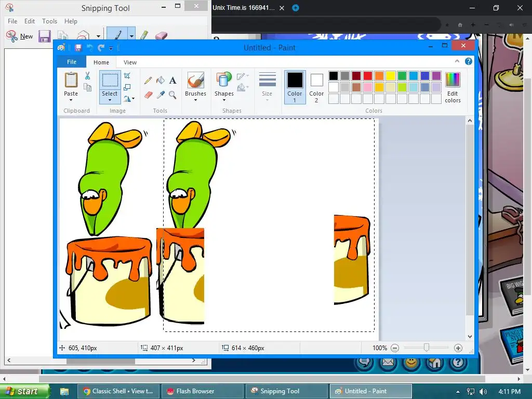Click the zoom slider handle in Paint

(427, 348)
